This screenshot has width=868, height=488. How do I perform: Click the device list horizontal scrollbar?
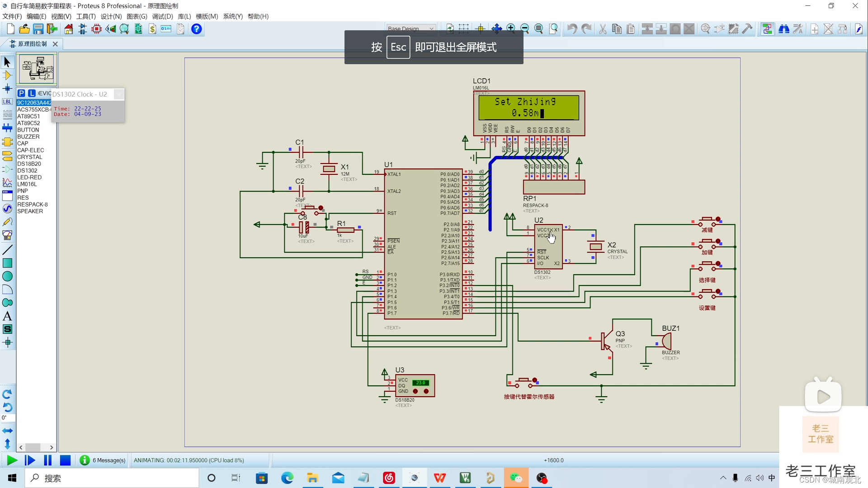(33, 447)
